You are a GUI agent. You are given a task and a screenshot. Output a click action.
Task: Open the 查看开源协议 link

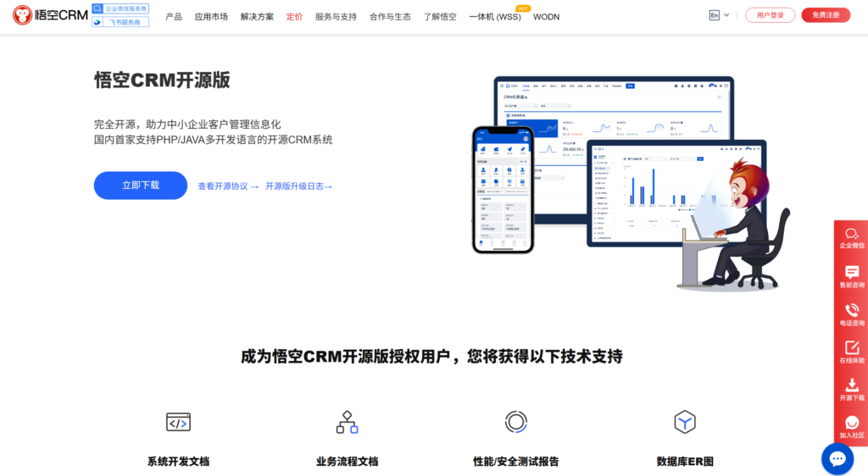228,186
